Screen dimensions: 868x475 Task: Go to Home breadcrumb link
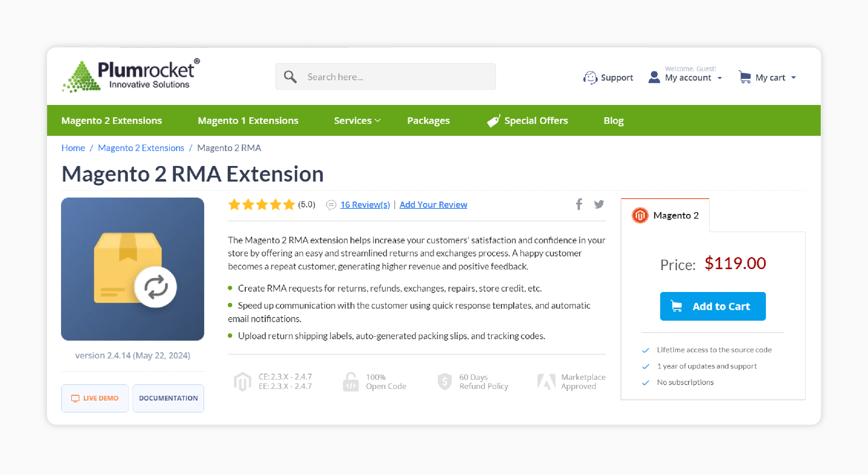click(73, 148)
